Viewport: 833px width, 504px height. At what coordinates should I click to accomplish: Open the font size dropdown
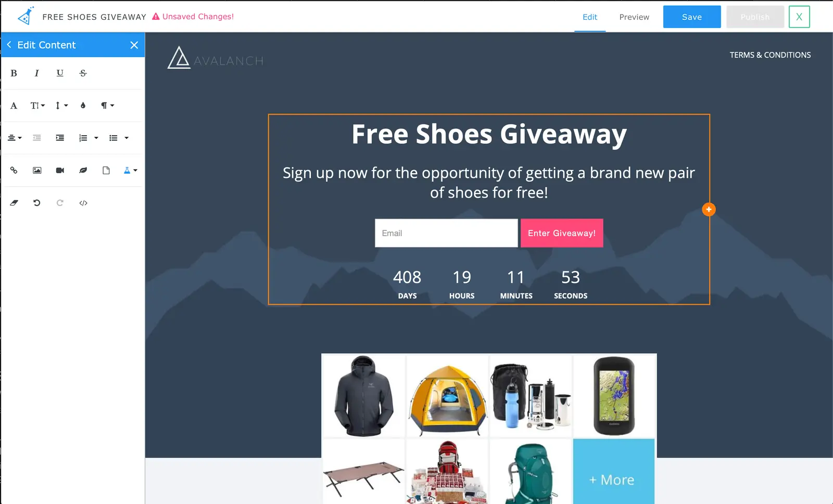tap(37, 106)
